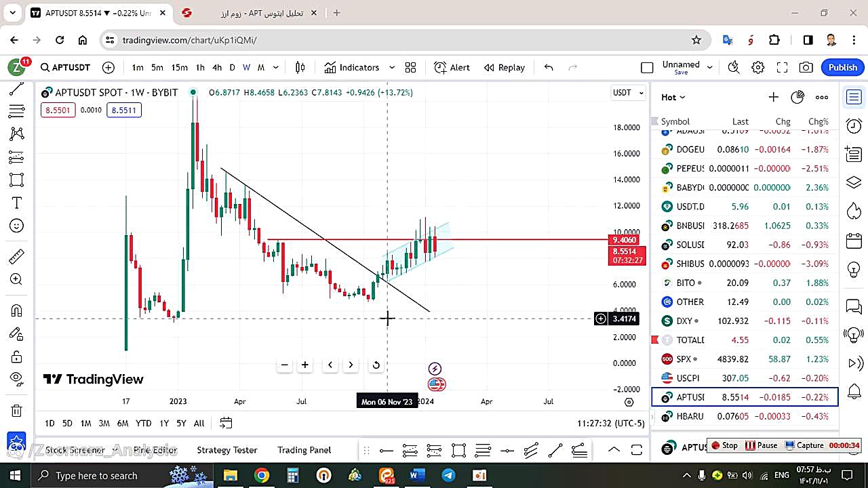
Task: Select the SOLUSDT watchlist row
Action: pos(745,245)
